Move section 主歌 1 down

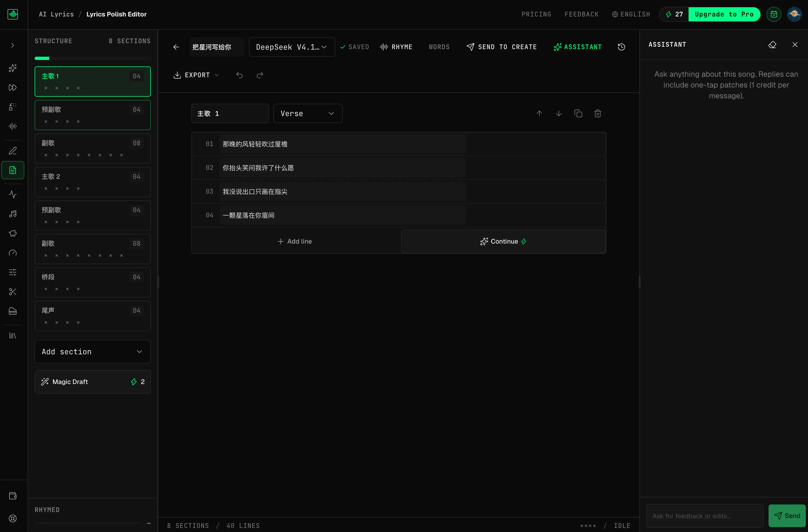559,113
